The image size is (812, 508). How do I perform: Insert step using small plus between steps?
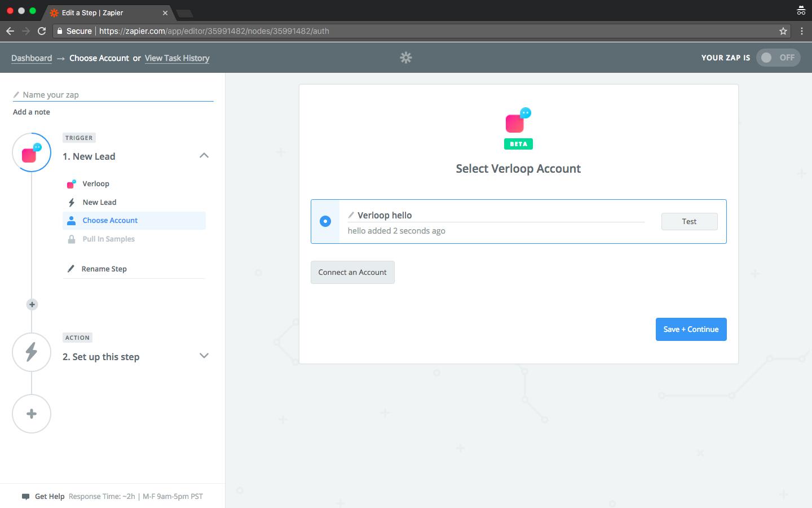[x=32, y=305]
